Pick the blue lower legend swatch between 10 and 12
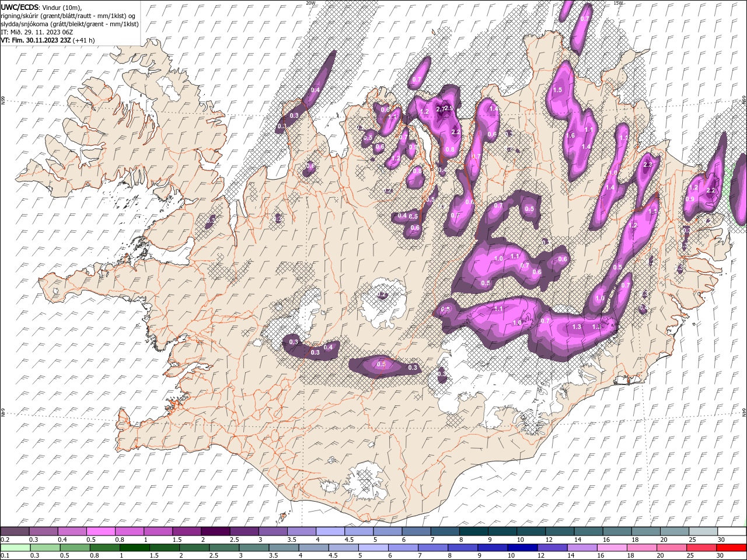This screenshot has height=560, width=747. 522,548
